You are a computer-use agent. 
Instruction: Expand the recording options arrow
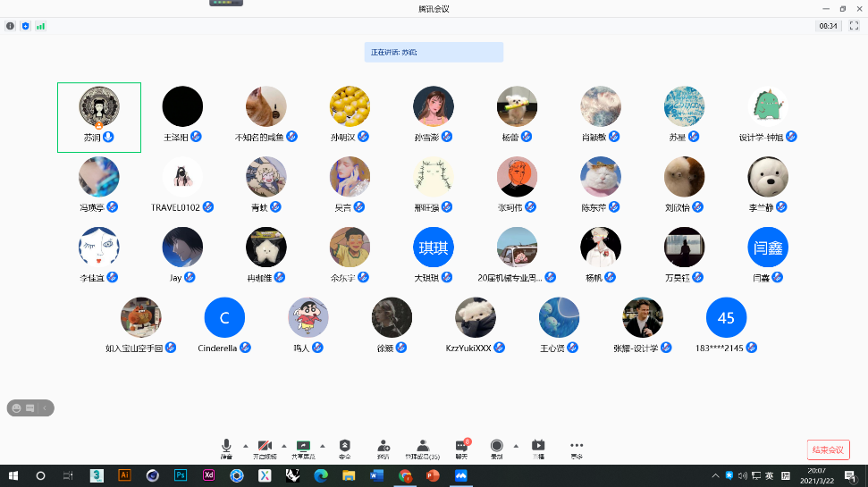[515, 445]
